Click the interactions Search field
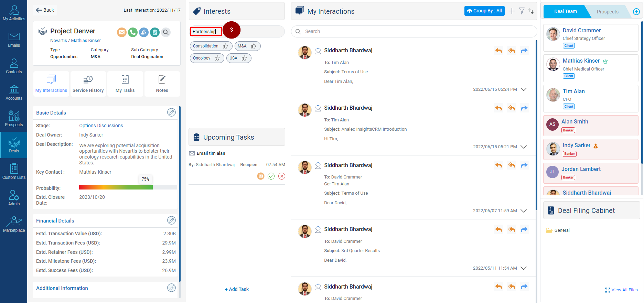Screen dimensions: 644x303 coord(414,31)
